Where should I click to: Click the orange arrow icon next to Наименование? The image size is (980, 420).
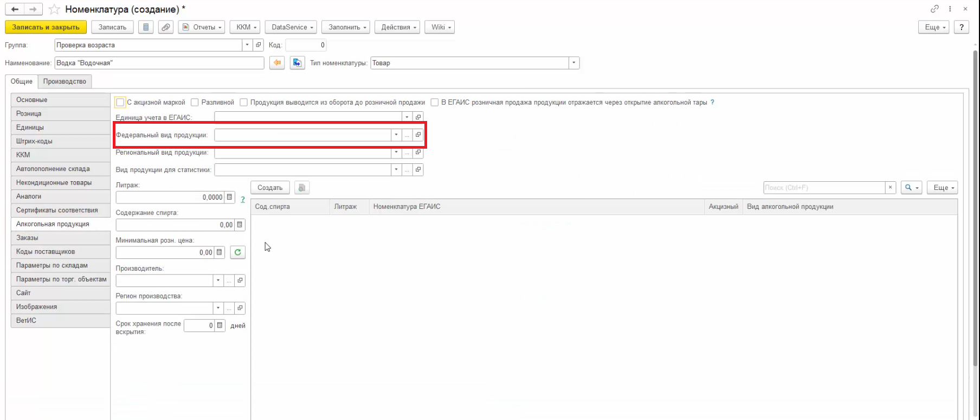point(277,63)
